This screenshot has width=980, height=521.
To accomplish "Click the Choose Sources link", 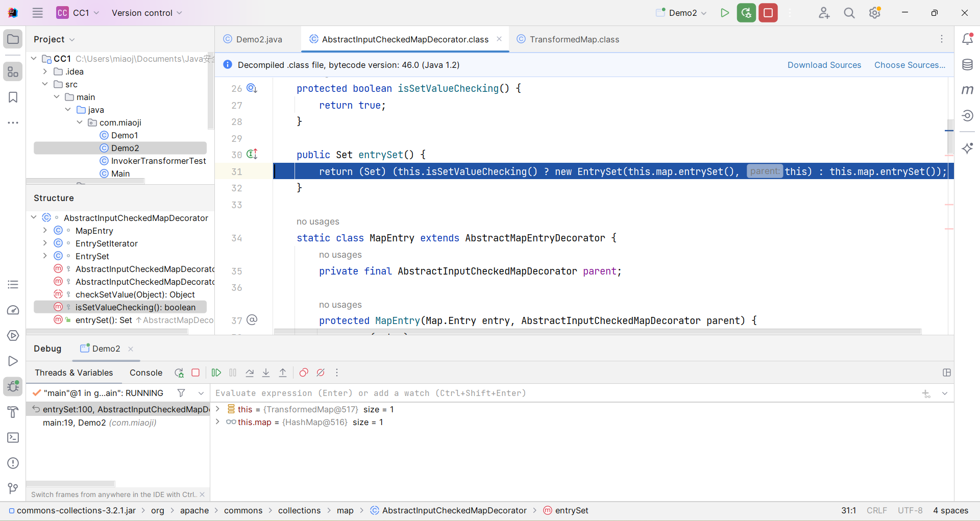I will tap(910, 65).
